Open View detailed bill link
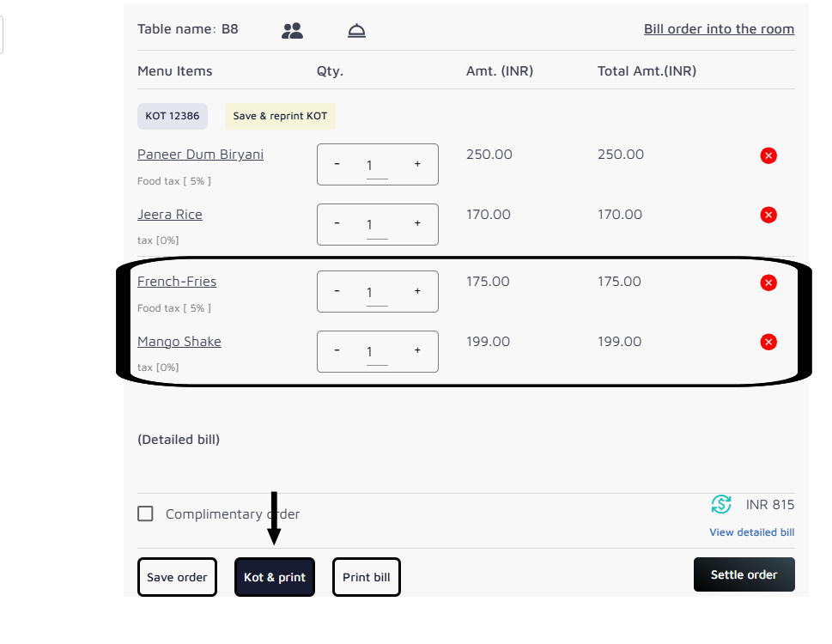Screen dimensions: 832x644 (x=751, y=532)
